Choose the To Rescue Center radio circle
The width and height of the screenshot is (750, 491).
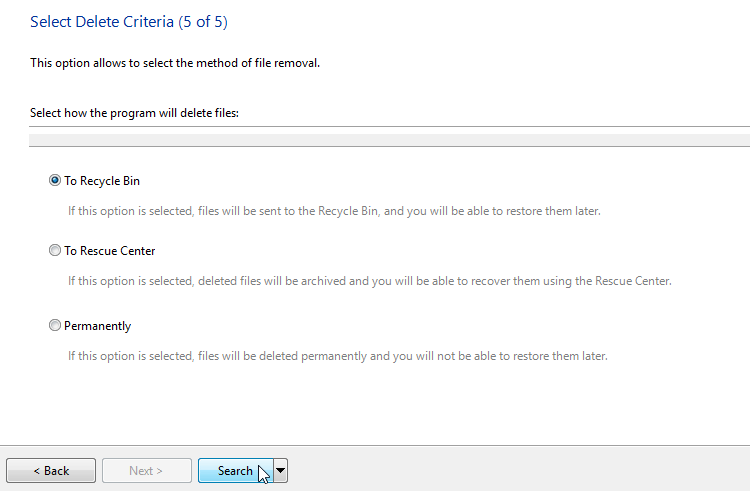(x=55, y=250)
